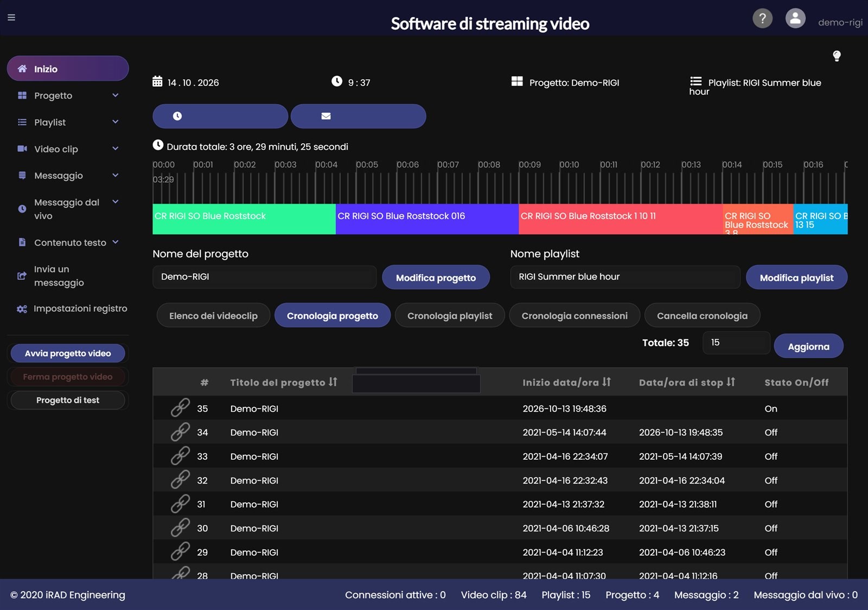Switch to Cronologia playlist tab
The height and width of the screenshot is (610, 868).
click(450, 315)
